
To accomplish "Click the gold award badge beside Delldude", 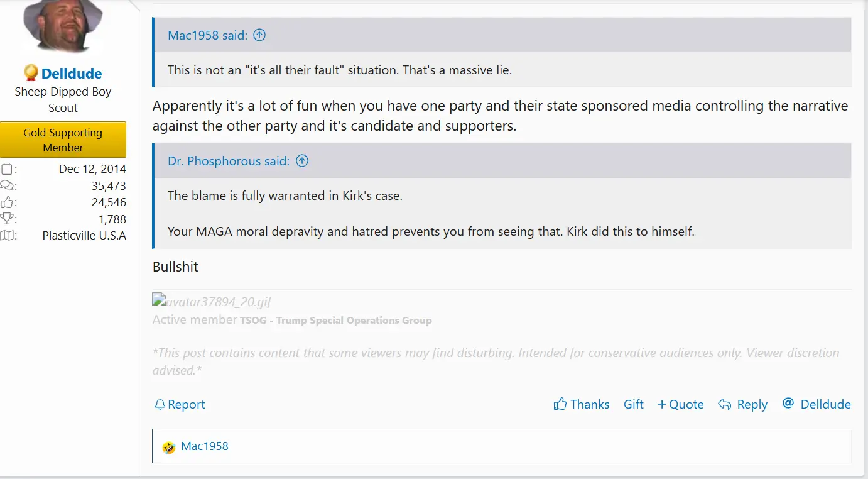I will click(31, 73).
